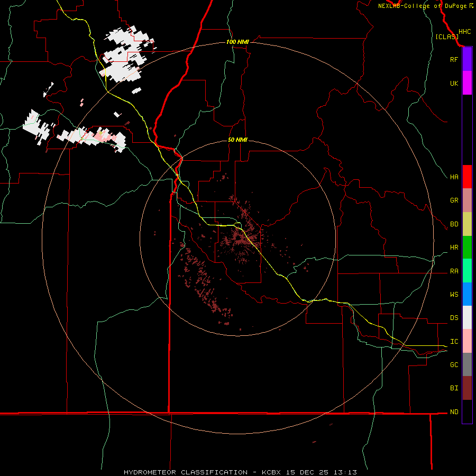
Task: Click the HHC product code label
Action: point(464,32)
